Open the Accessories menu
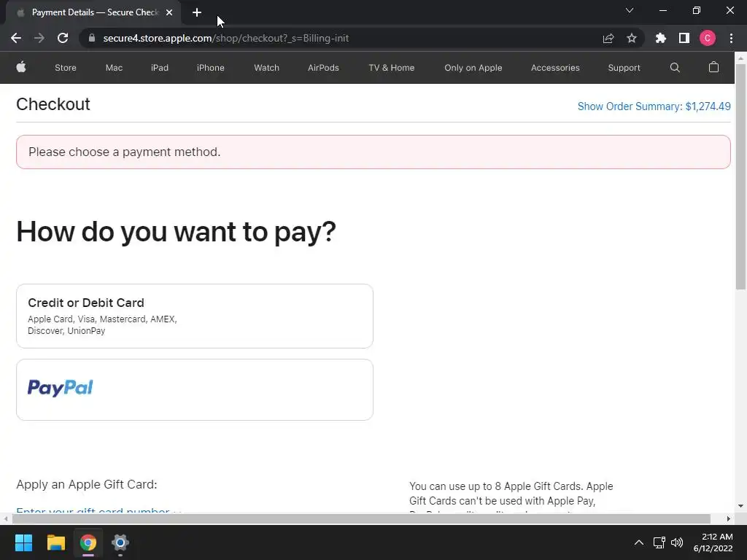 coord(555,68)
